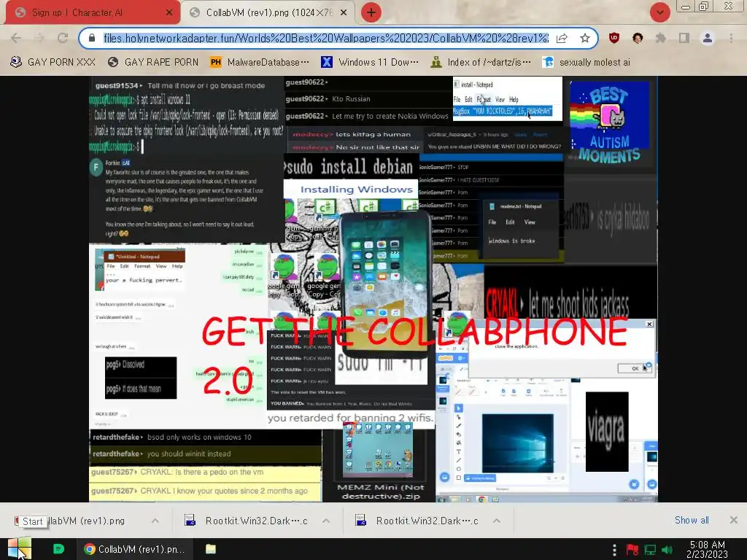747x560 pixels.
Task: Select the URL in the address bar
Action: click(x=326, y=38)
